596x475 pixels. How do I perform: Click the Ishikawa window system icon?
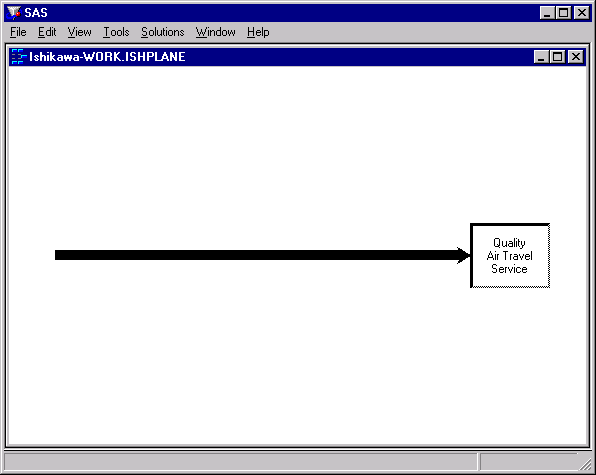18,57
